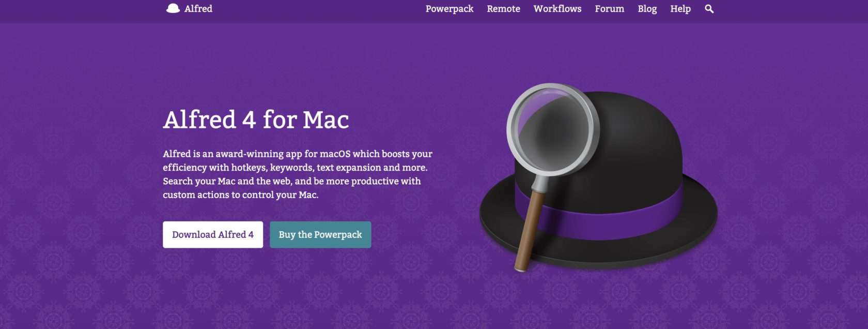The height and width of the screenshot is (329, 868).
Task: Select Workflows in the top navigation
Action: click(557, 9)
